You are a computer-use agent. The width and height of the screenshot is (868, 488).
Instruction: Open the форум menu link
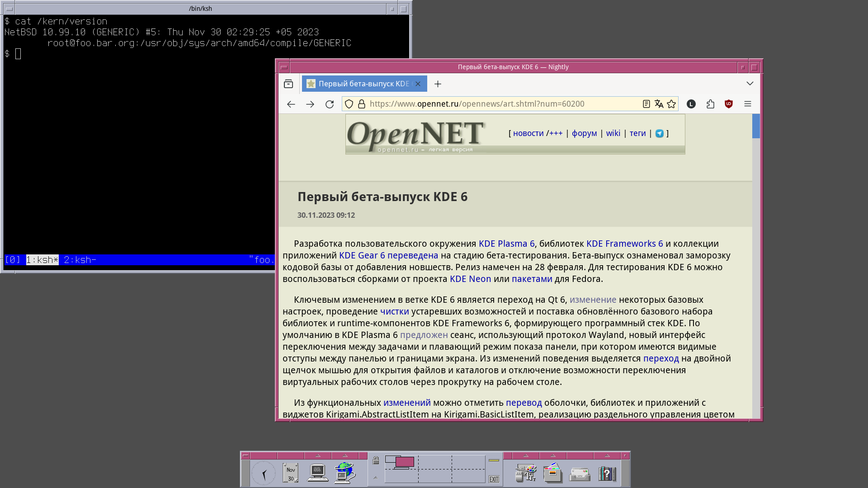coord(584,133)
